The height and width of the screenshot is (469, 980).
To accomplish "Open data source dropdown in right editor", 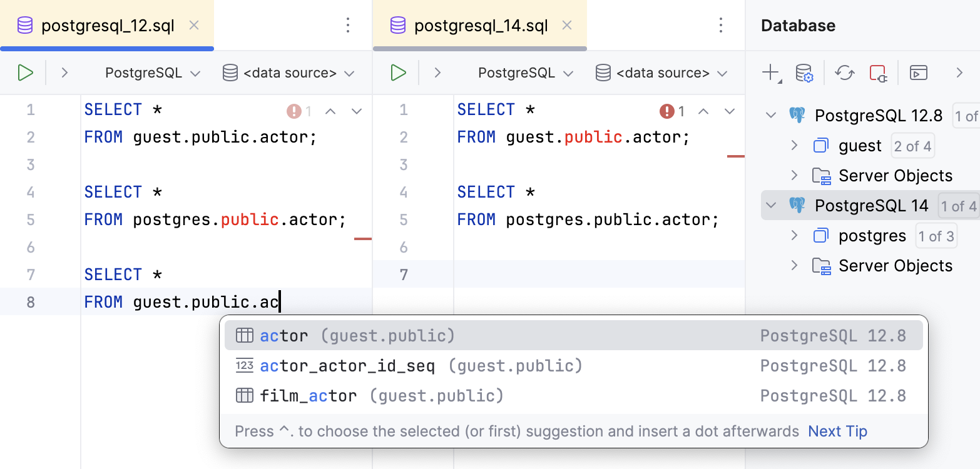I will point(662,73).
